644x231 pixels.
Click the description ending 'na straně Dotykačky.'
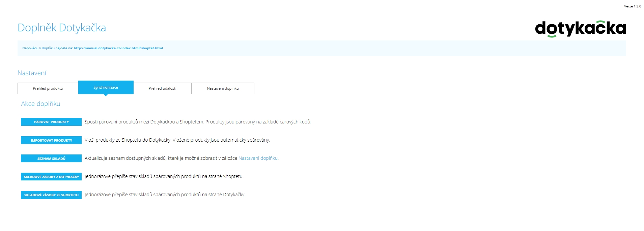pos(165,195)
